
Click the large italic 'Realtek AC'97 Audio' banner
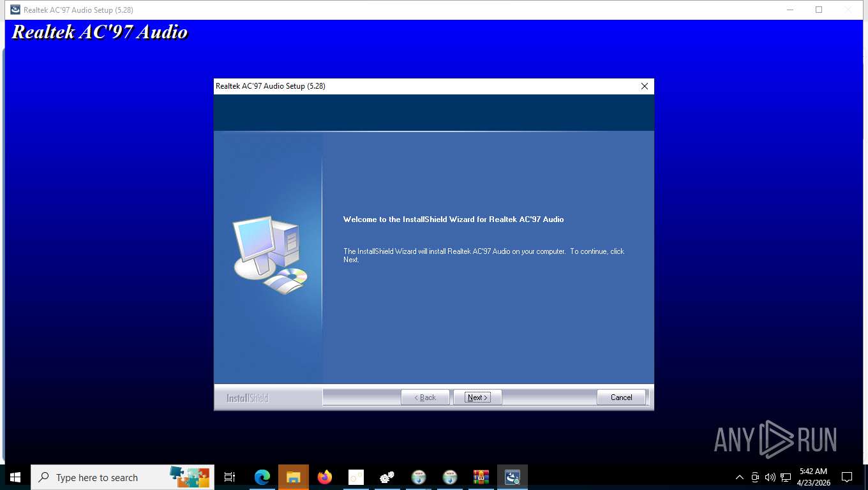coord(100,32)
